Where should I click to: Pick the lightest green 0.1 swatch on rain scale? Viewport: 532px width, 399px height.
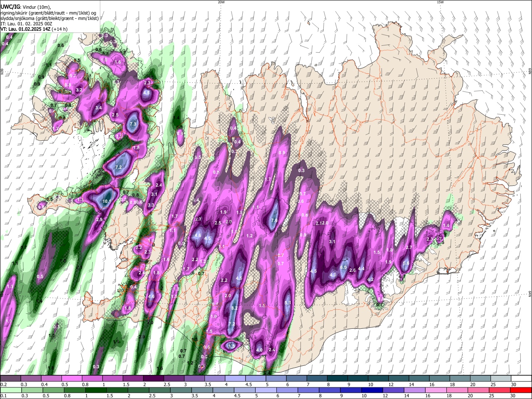[x=10, y=390]
